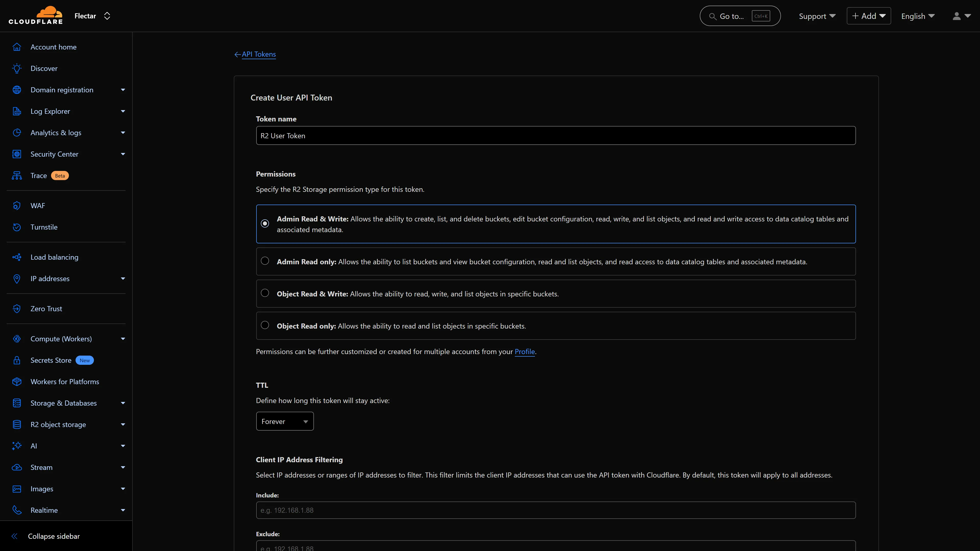Select the Admin Read only radio option
980x551 pixels.
tap(265, 261)
